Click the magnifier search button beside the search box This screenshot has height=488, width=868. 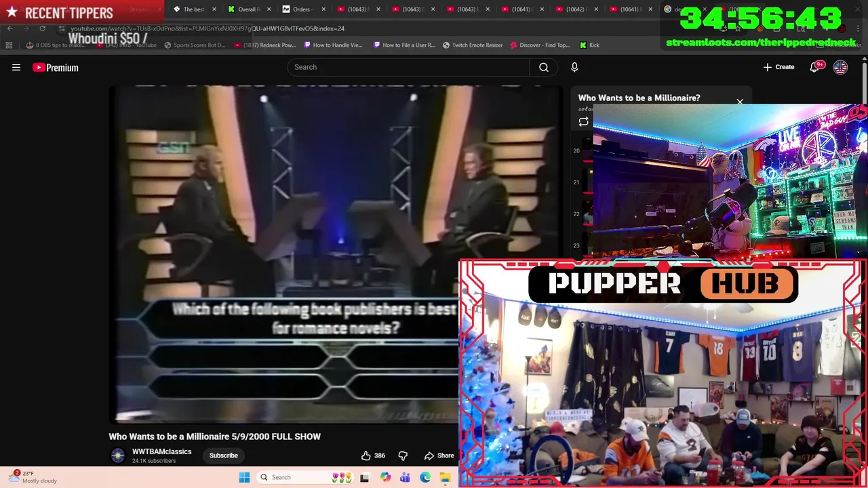pyautogui.click(x=544, y=67)
